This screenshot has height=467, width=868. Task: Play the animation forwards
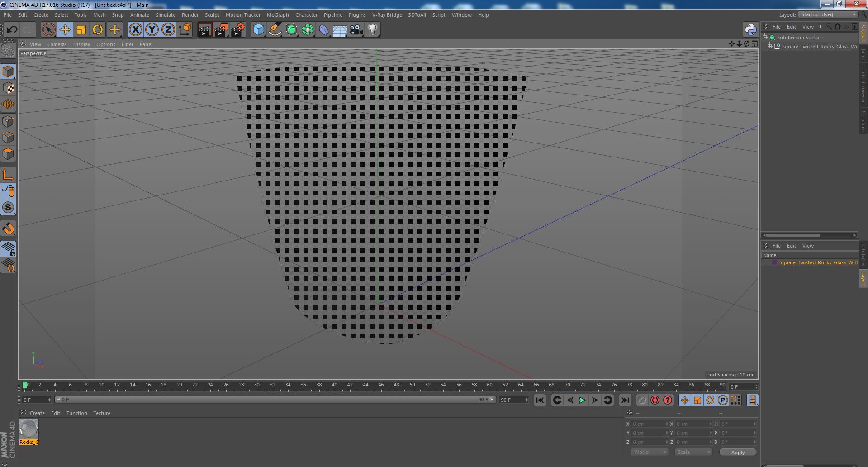pyautogui.click(x=582, y=400)
